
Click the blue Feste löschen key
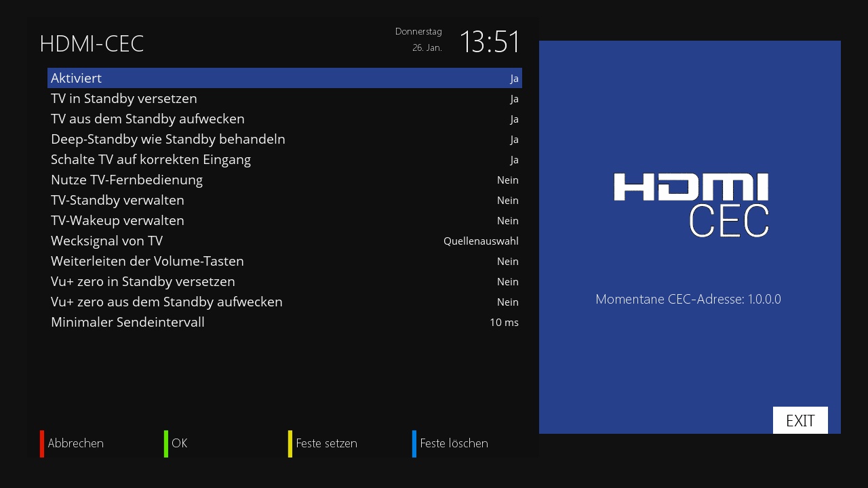(452, 443)
